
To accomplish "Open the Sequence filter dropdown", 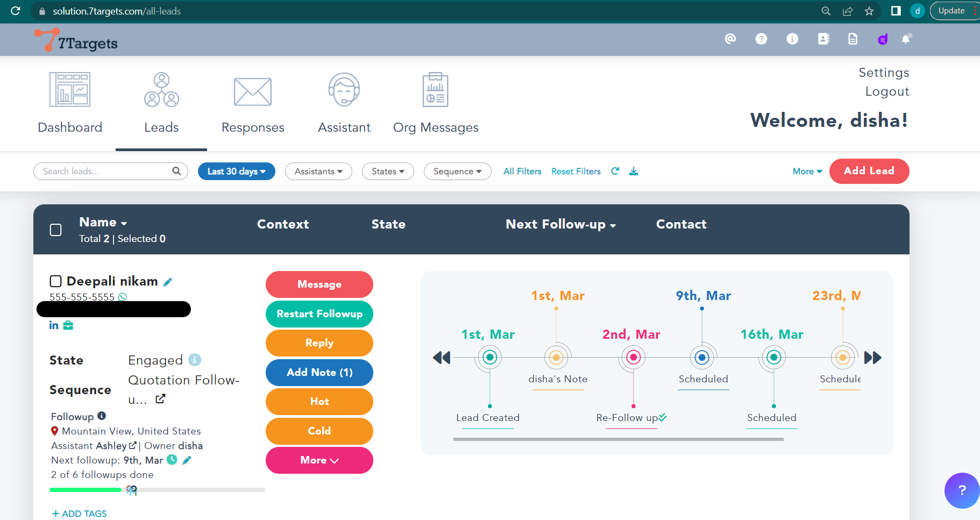I will [x=457, y=172].
